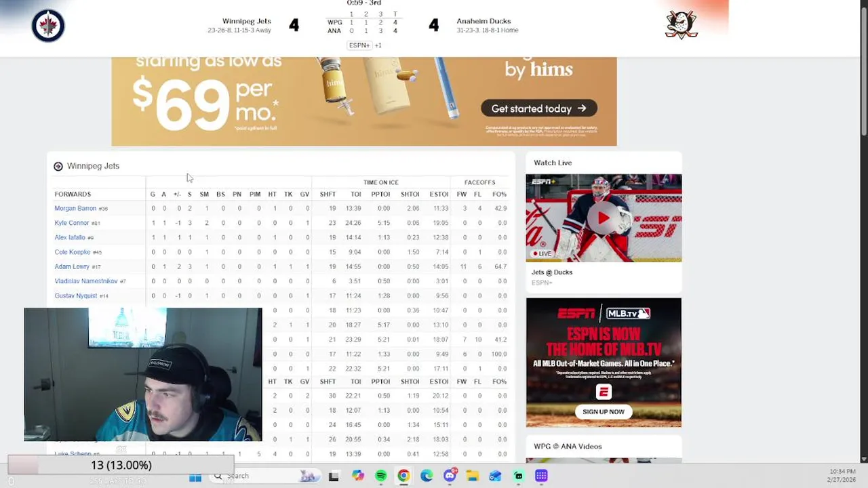This screenshot has width=868, height=488.
Task: Open Kyle Connor player page
Action: 72,223
